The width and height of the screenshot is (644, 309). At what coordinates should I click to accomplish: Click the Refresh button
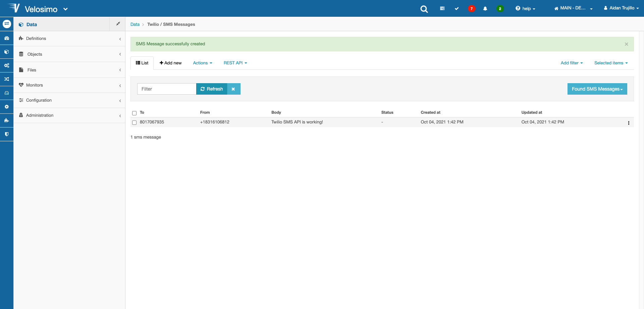tap(212, 89)
